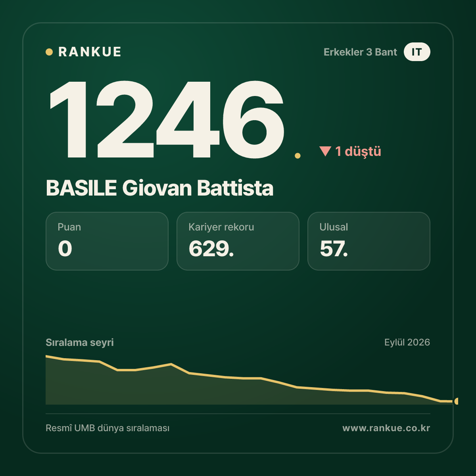This screenshot has height=476, width=476.
Task: Click the RANKUE logo text
Action: (x=90, y=52)
